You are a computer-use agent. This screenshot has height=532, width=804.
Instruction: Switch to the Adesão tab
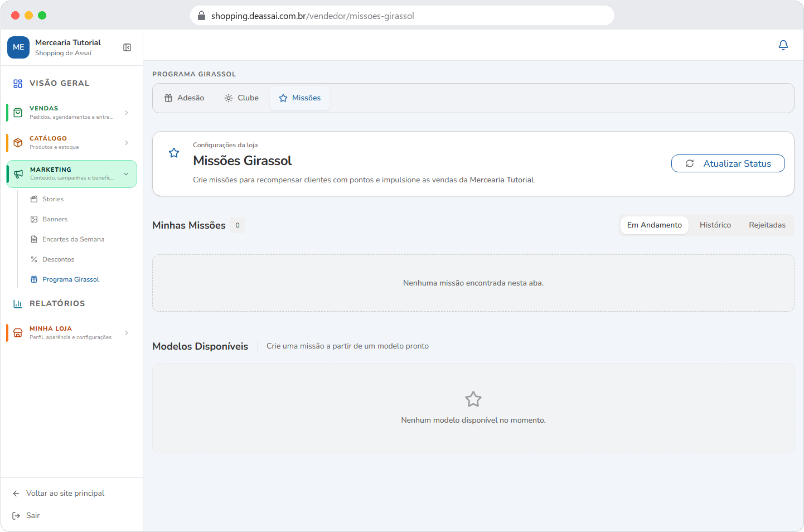coord(184,98)
